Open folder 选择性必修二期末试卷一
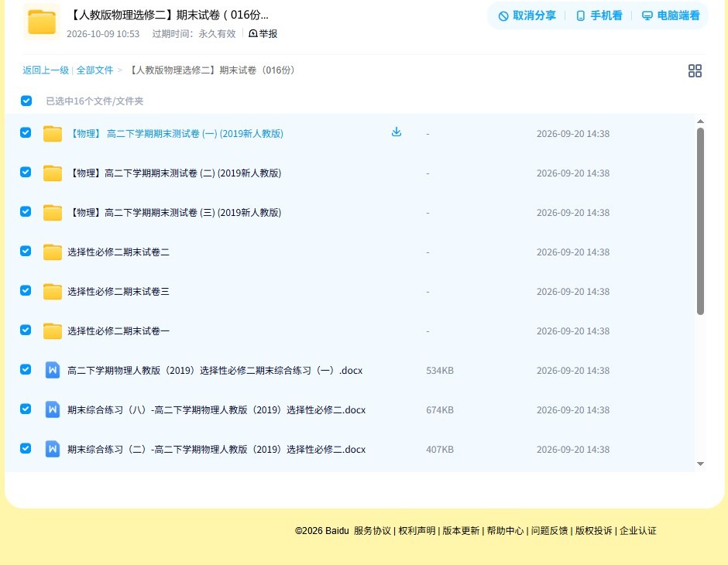This screenshot has height=565, width=728. 118,330
